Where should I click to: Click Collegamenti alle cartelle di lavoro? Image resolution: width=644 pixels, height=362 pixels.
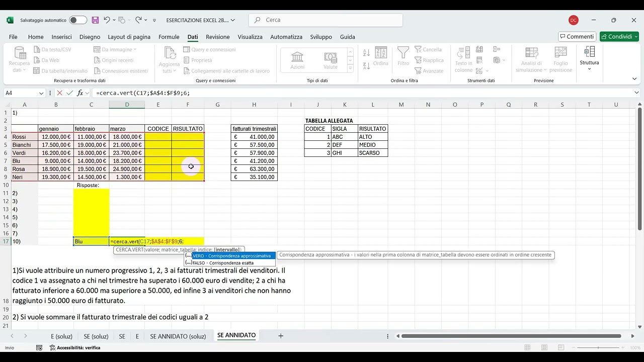226,71
